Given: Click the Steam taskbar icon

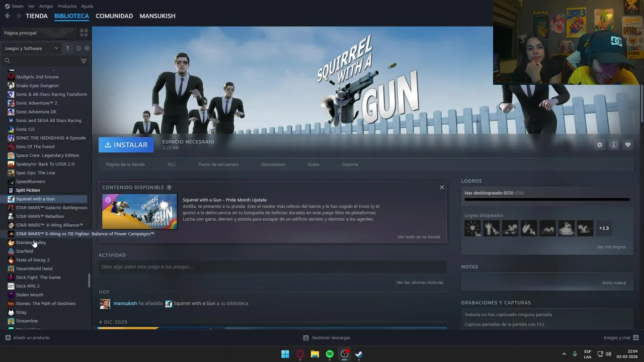Looking at the screenshot, I should [x=359, y=354].
